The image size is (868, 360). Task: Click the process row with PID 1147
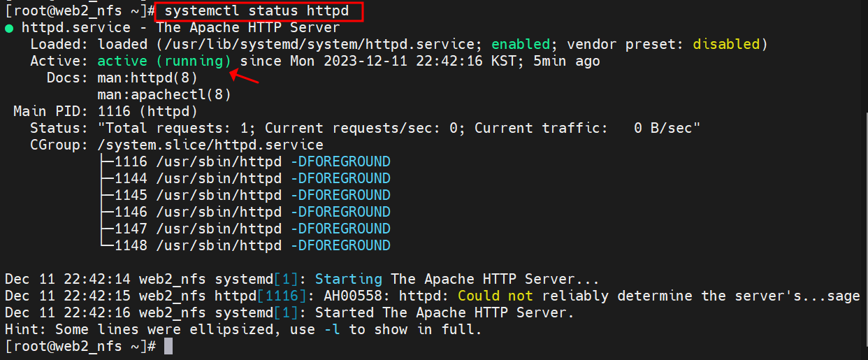(x=245, y=229)
